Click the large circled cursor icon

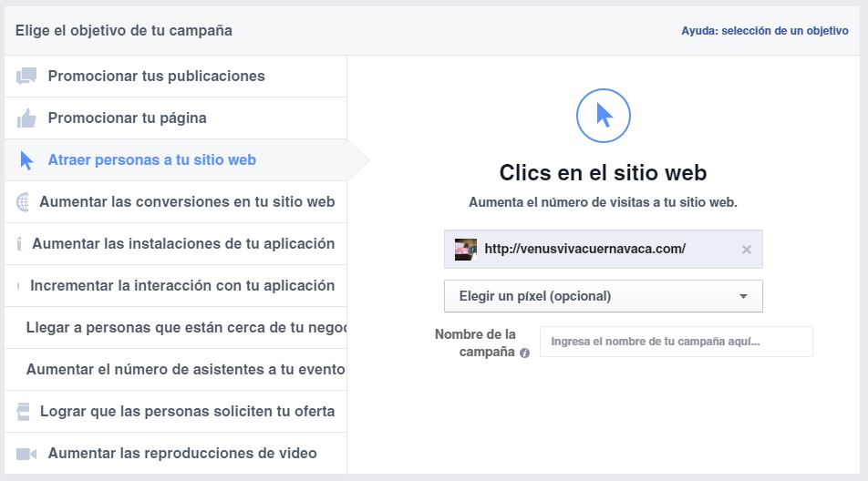coord(604,116)
